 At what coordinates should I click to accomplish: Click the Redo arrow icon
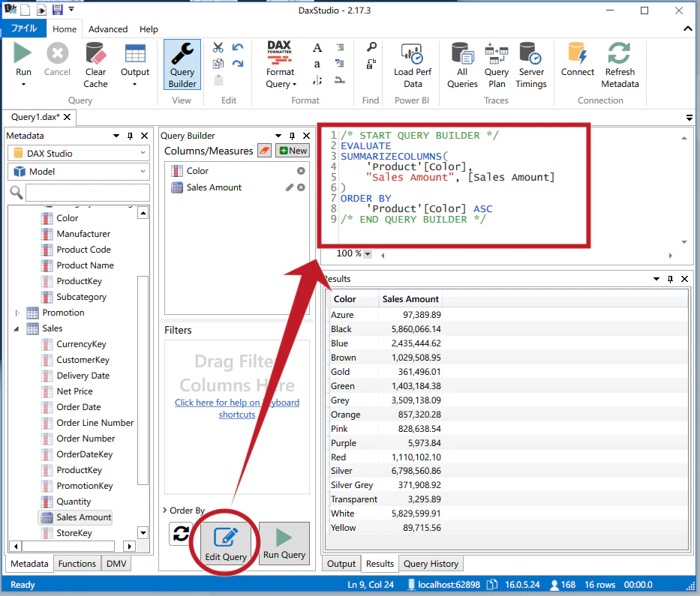[238, 64]
